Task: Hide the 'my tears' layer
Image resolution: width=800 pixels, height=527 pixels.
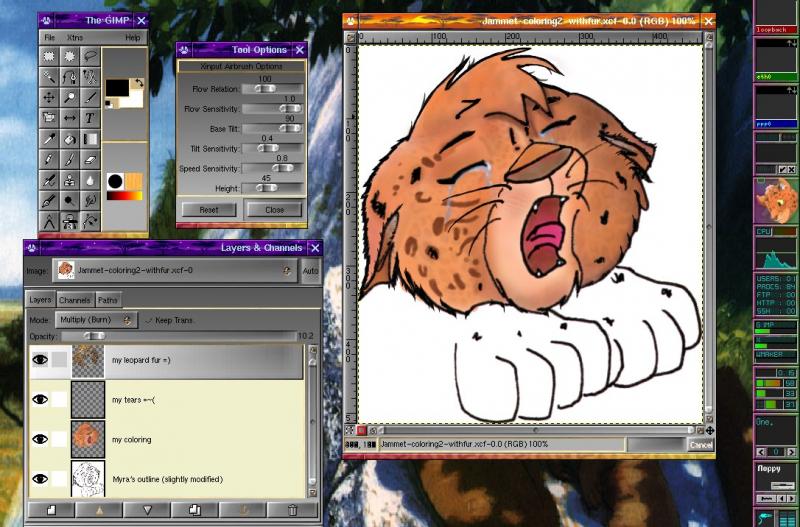Action: click(x=40, y=399)
